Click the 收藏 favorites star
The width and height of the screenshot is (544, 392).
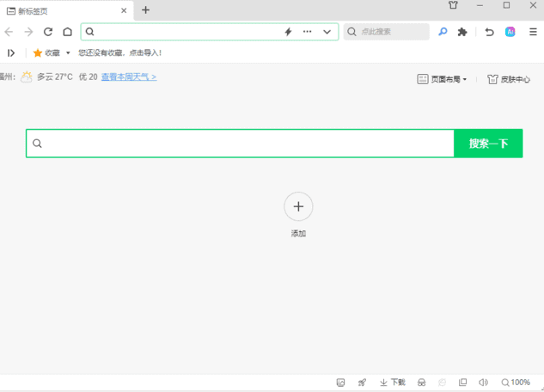pos(38,52)
